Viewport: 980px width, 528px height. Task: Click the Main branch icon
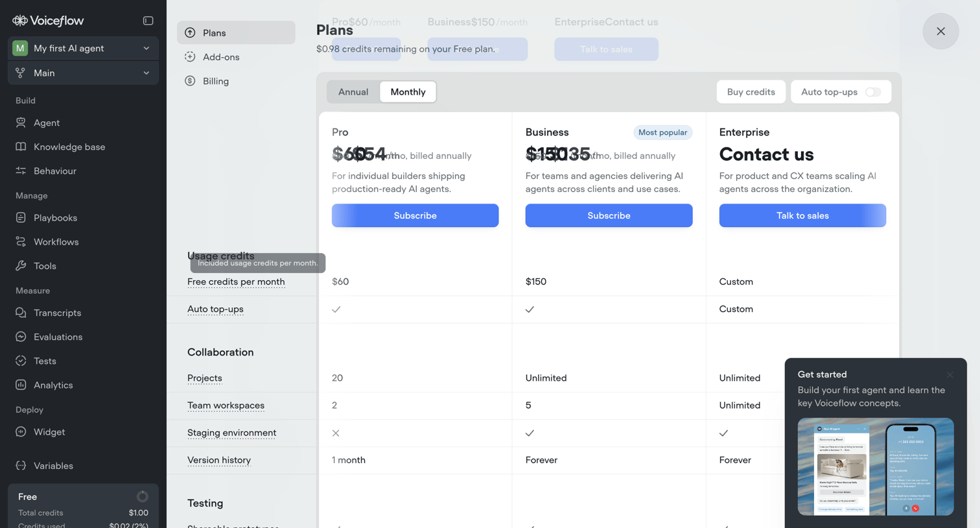coord(21,73)
